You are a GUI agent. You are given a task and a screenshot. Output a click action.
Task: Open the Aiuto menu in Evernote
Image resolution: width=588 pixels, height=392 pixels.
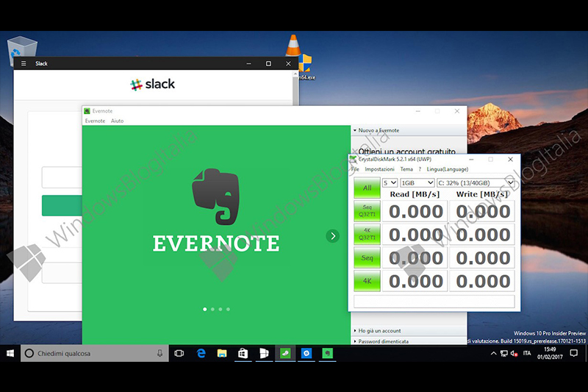tap(117, 121)
